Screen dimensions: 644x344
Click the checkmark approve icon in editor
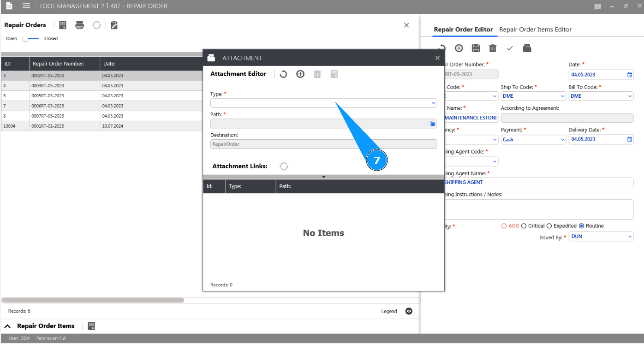point(510,48)
